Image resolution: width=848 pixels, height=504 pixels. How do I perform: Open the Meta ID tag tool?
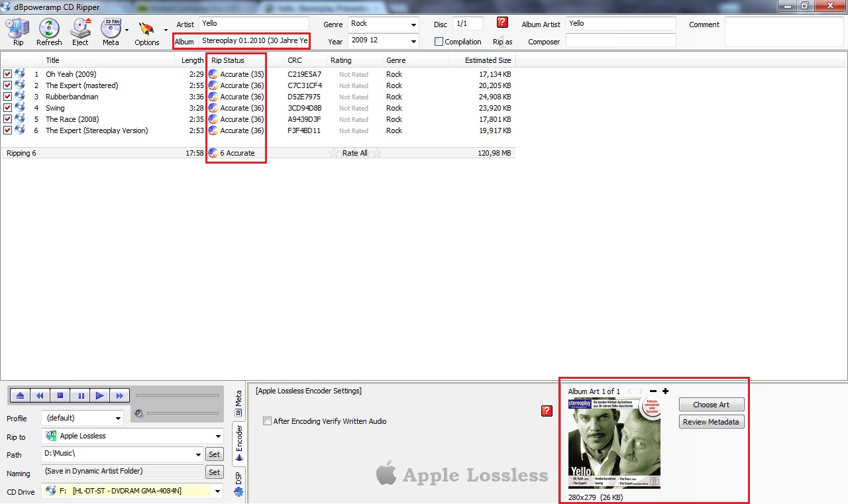110,31
